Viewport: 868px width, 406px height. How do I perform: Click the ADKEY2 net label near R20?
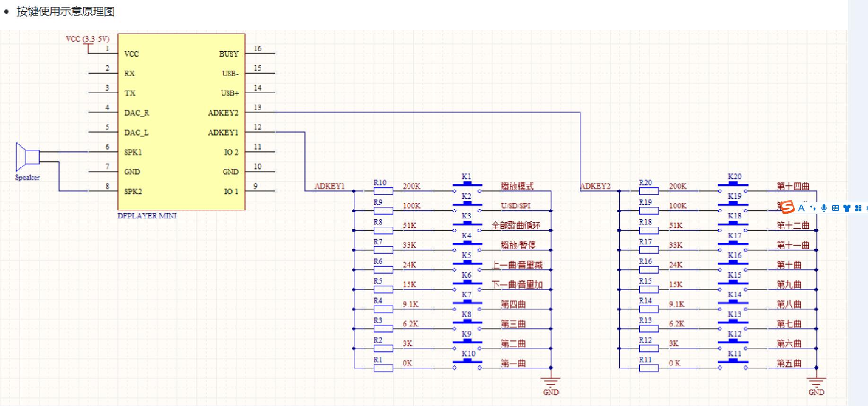(x=596, y=186)
